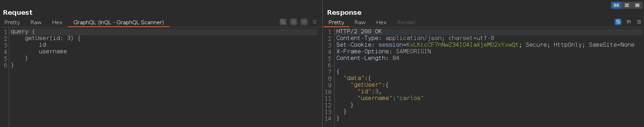Image resolution: width=644 pixels, height=127 pixels.
Task: Click the "username":"carlos" response line
Action: (x=390, y=98)
